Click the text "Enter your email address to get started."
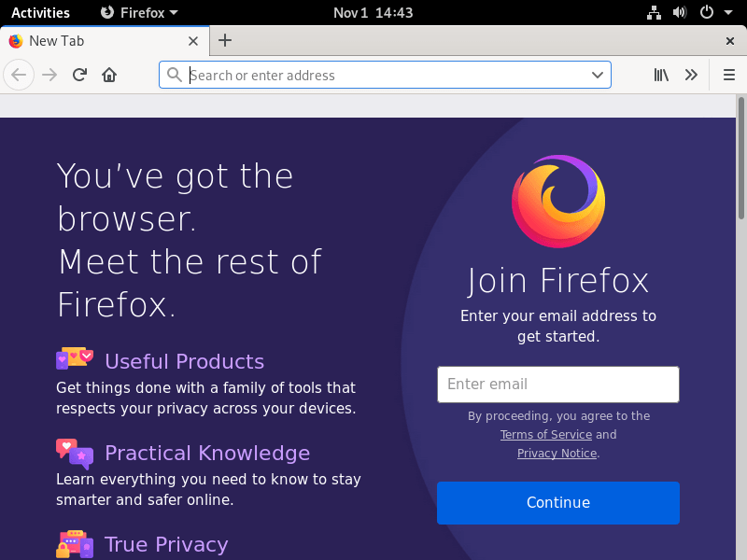 (558, 326)
